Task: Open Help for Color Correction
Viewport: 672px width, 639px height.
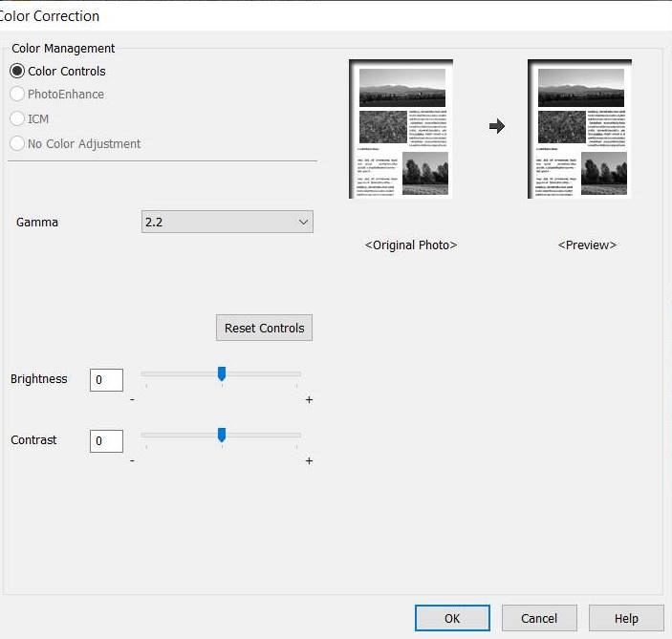Action: [x=626, y=618]
